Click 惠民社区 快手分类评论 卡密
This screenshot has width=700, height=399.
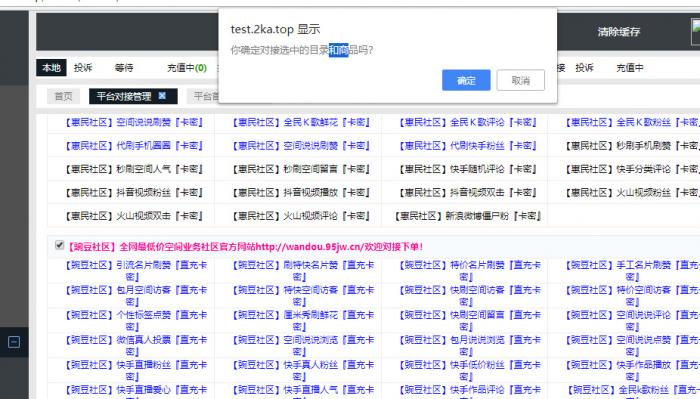[x=632, y=169]
